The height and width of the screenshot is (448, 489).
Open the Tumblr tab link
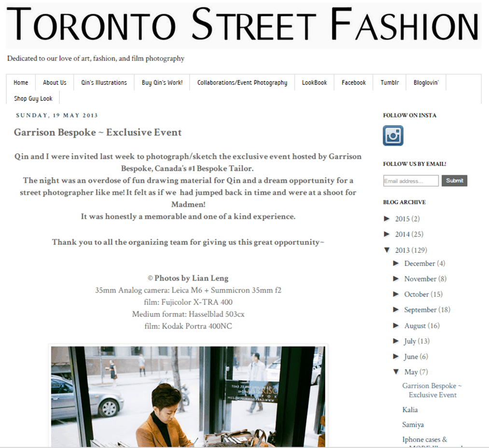[390, 83]
